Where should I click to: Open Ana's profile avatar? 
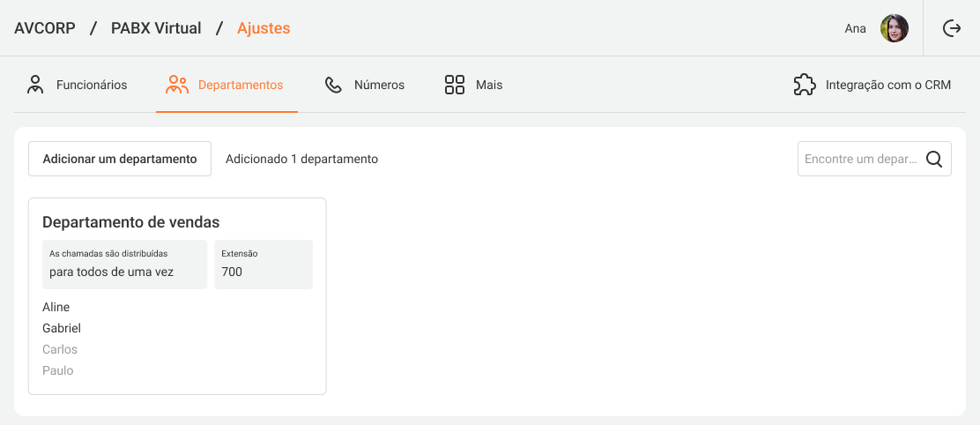(894, 28)
